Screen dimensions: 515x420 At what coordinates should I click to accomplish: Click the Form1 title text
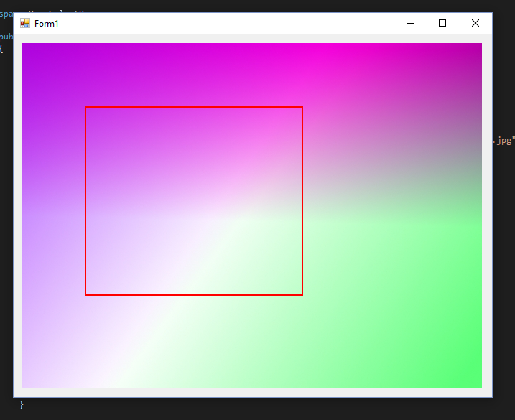click(x=47, y=24)
